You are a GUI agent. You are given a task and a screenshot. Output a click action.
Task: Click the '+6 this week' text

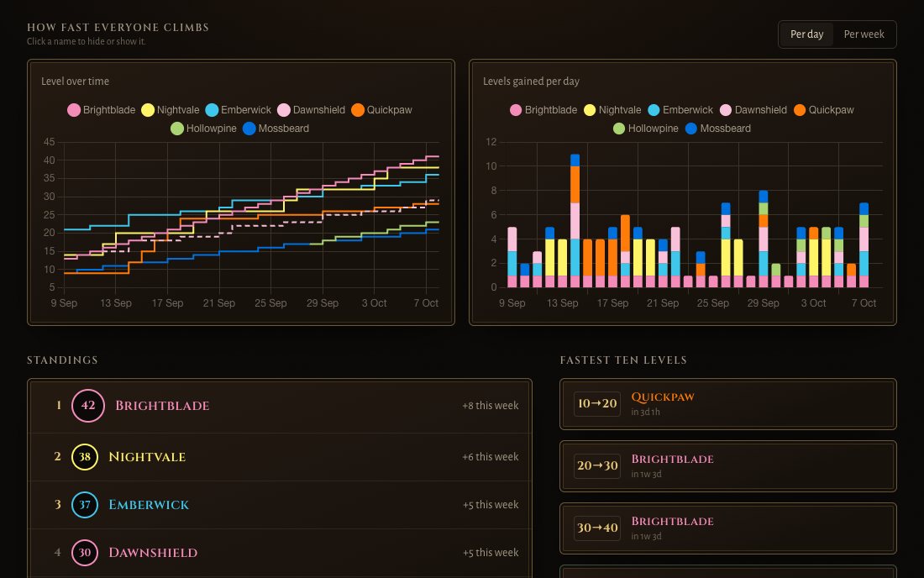(491, 457)
